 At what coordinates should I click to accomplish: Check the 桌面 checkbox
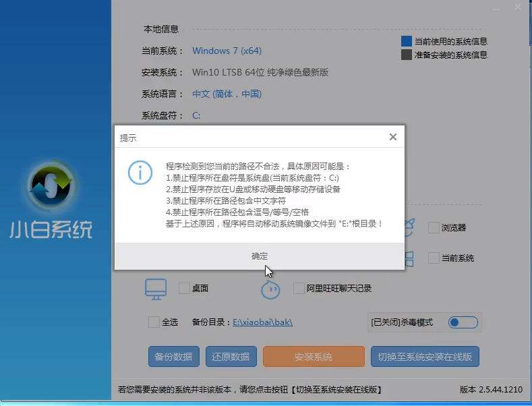(x=184, y=289)
